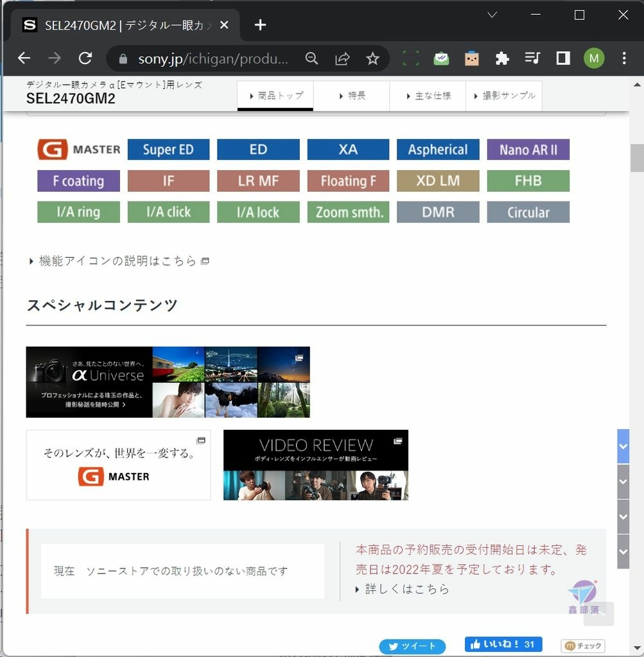Image resolution: width=644 pixels, height=657 pixels.
Task: Go back using browser back arrow
Action: [24, 58]
